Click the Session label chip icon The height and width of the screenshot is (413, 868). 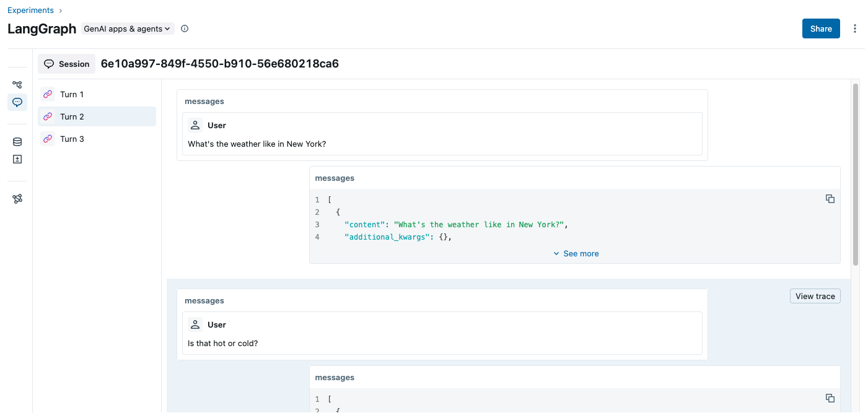[x=49, y=64]
